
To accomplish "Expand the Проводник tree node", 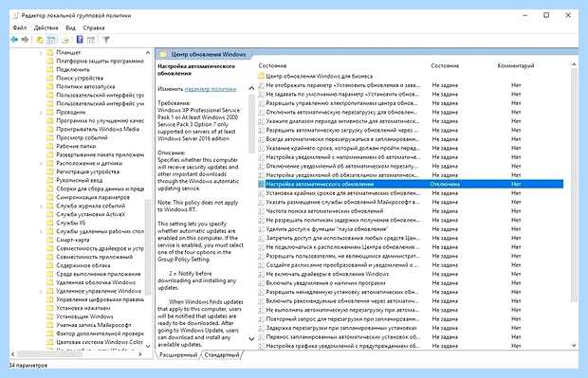I will (41, 113).
